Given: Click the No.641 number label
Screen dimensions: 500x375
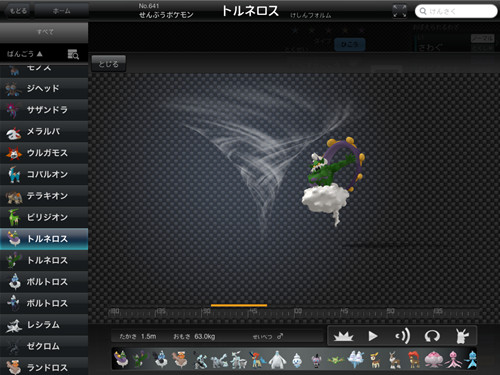Looking at the screenshot, I should pyautogui.click(x=149, y=6).
